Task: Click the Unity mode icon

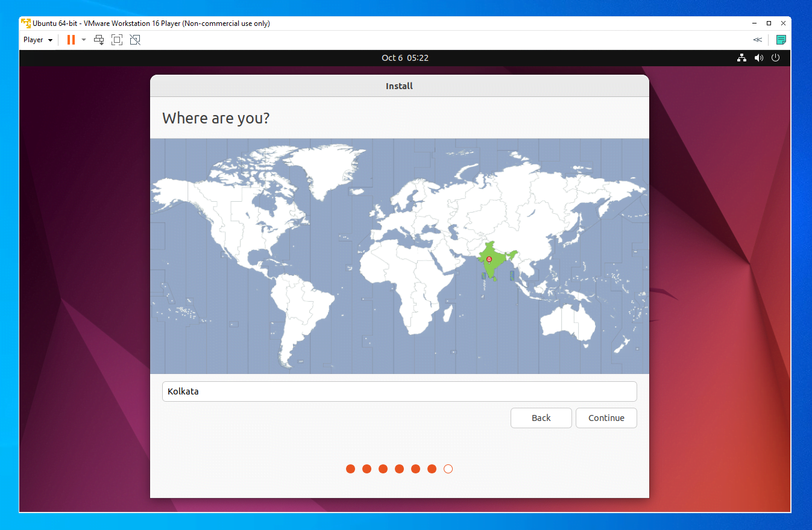Action: [134, 39]
